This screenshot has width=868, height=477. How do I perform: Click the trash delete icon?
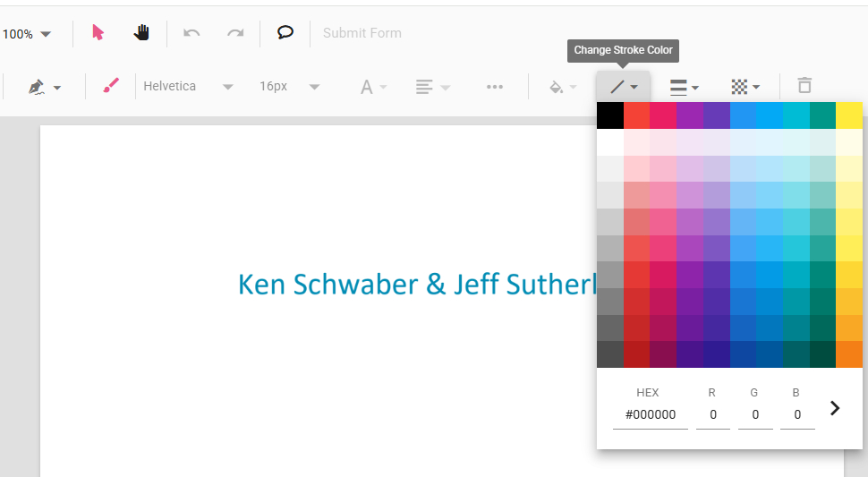click(x=804, y=86)
